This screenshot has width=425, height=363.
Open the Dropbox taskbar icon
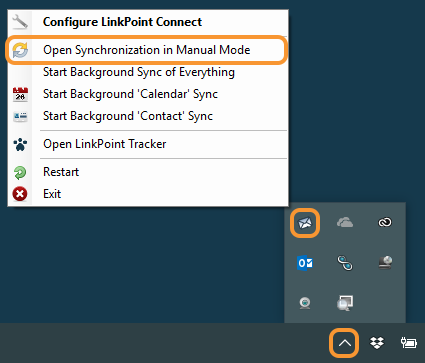(377, 343)
